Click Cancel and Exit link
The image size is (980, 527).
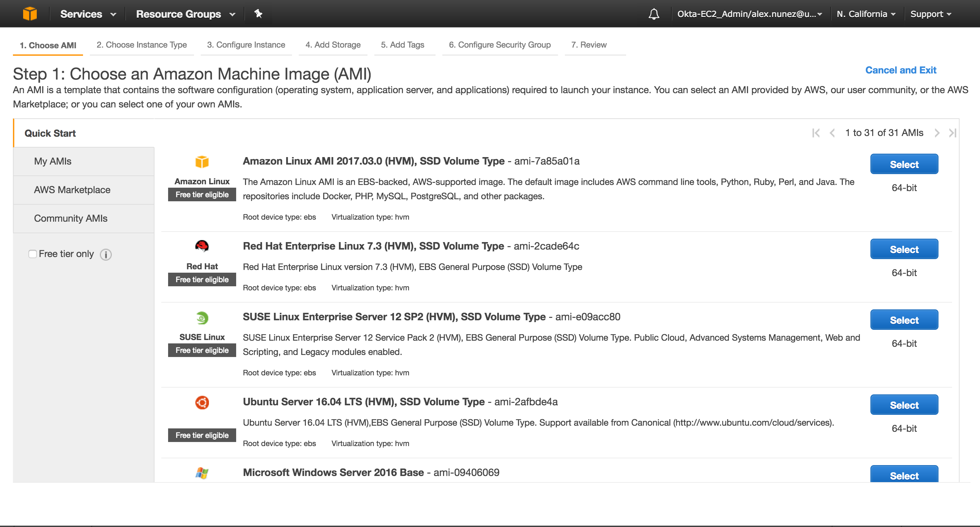point(900,70)
